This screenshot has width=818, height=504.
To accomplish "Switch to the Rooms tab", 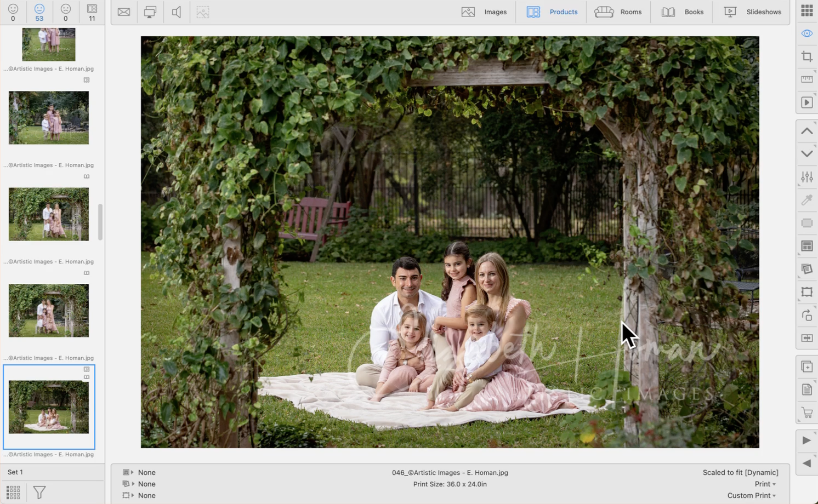I will coord(618,12).
